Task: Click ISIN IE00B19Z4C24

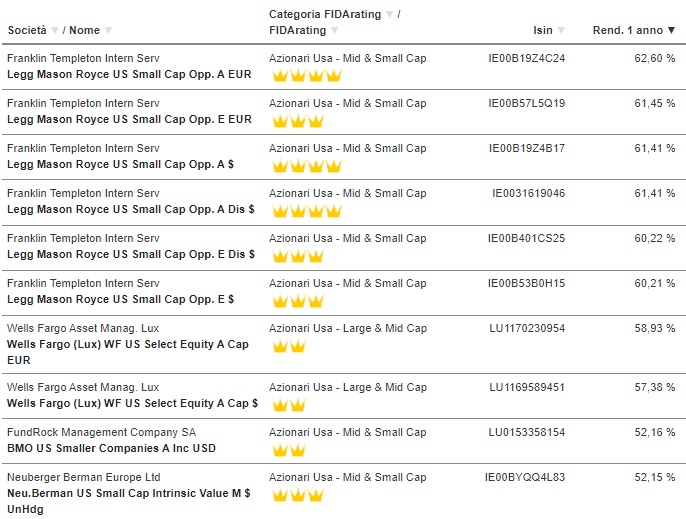Action: point(527,58)
